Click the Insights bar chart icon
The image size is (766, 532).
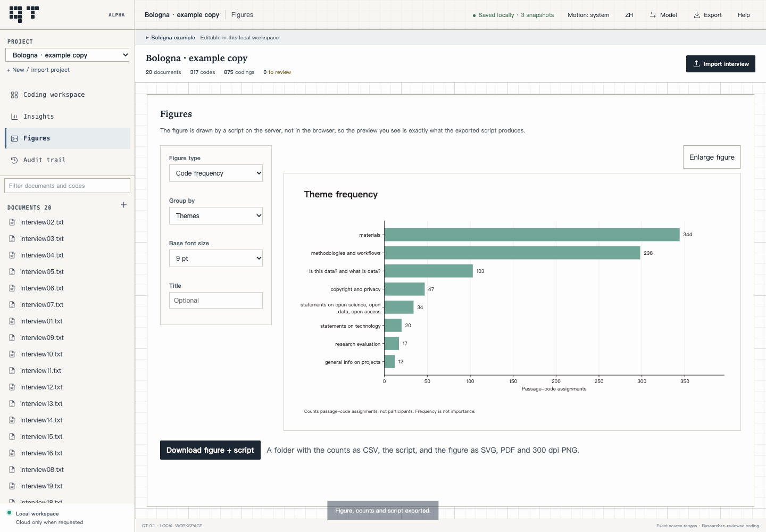tap(14, 117)
